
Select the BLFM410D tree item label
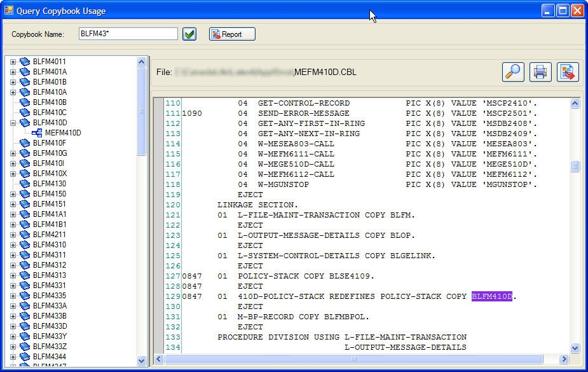[x=50, y=123]
